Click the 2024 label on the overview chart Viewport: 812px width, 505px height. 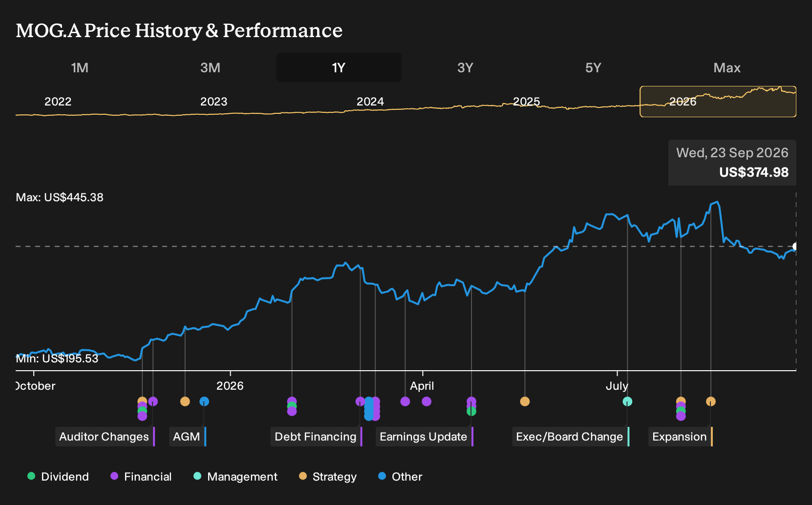click(x=370, y=102)
